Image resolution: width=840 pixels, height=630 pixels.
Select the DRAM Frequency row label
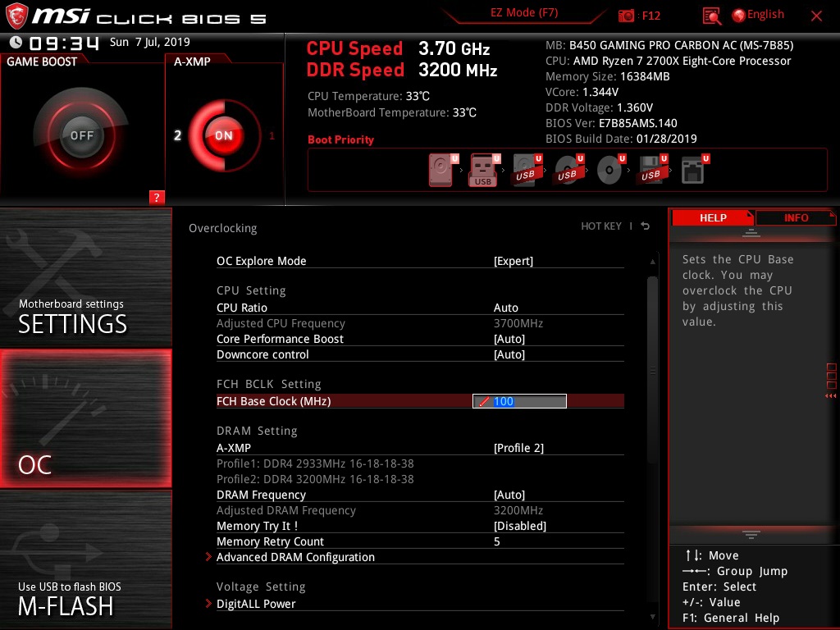pyautogui.click(x=262, y=495)
